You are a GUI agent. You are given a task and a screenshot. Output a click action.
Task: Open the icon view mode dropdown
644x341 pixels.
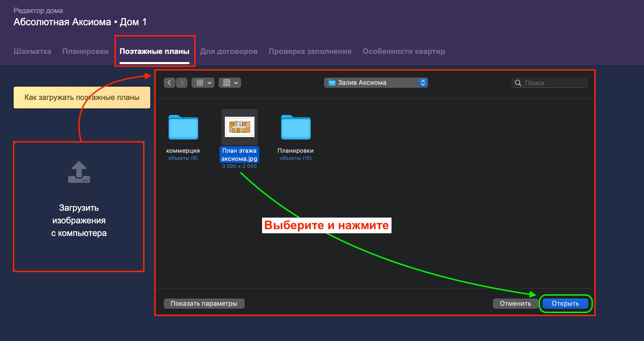tap(203, 83)
